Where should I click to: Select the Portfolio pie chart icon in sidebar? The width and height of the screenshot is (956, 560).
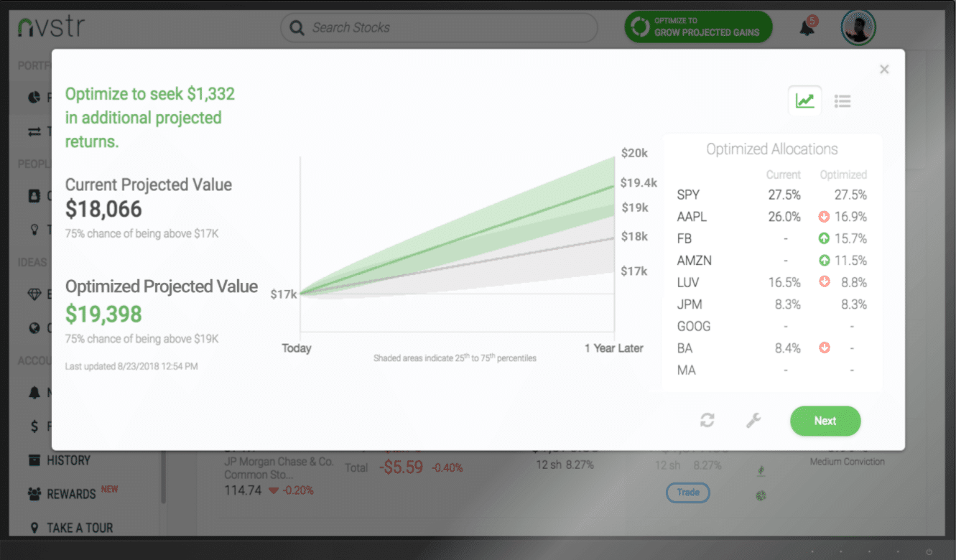tap(34, 97)
